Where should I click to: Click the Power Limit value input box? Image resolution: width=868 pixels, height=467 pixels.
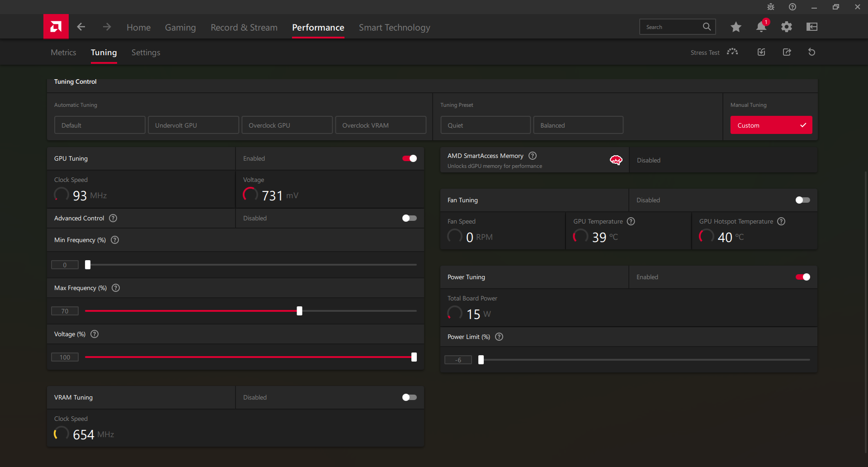458,360
